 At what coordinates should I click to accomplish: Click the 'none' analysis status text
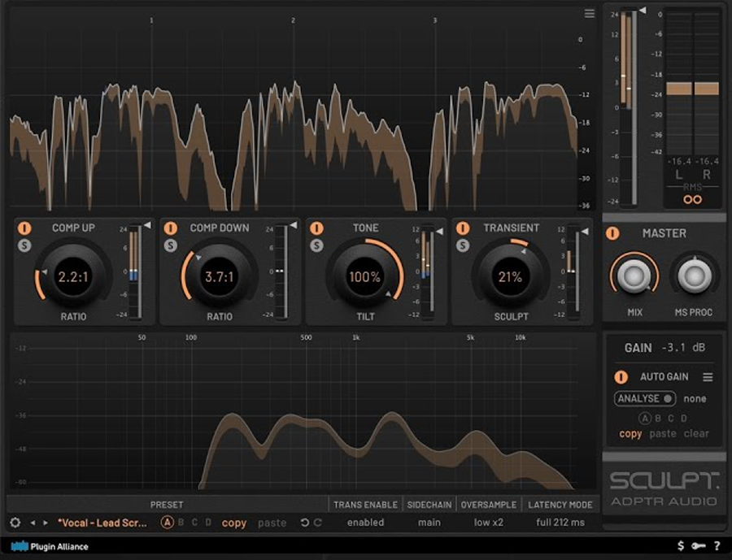click(x=695, y=398)
